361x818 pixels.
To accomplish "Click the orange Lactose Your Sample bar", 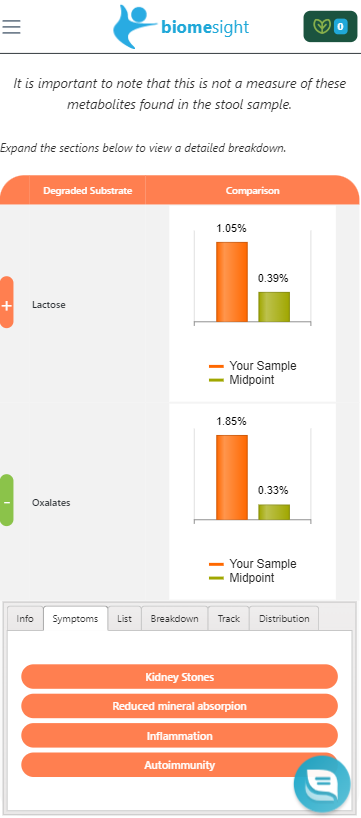I will (x=232, y=282).
